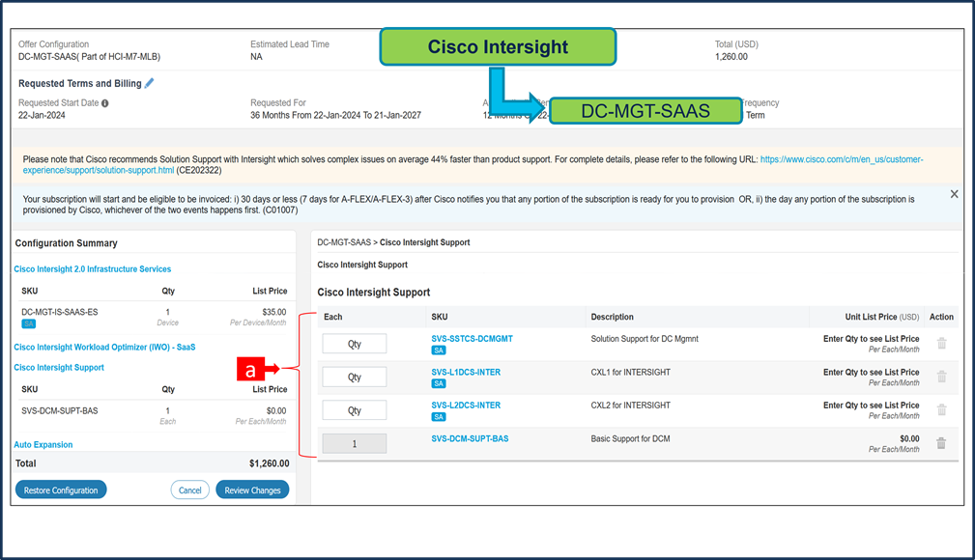Click the Total (USD) 1,260.00 header value
The image size is (975, 560).
click(731, 57)
